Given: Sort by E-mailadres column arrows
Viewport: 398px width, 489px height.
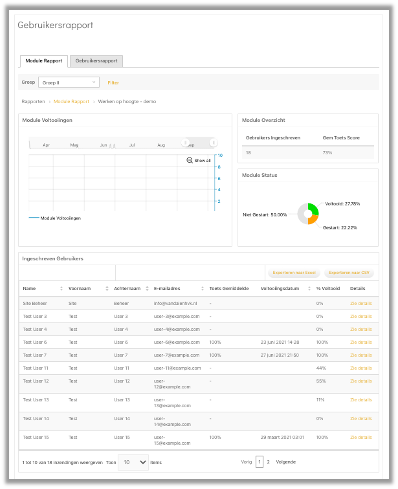Looking at the screenshot, I should pos(202,288).
